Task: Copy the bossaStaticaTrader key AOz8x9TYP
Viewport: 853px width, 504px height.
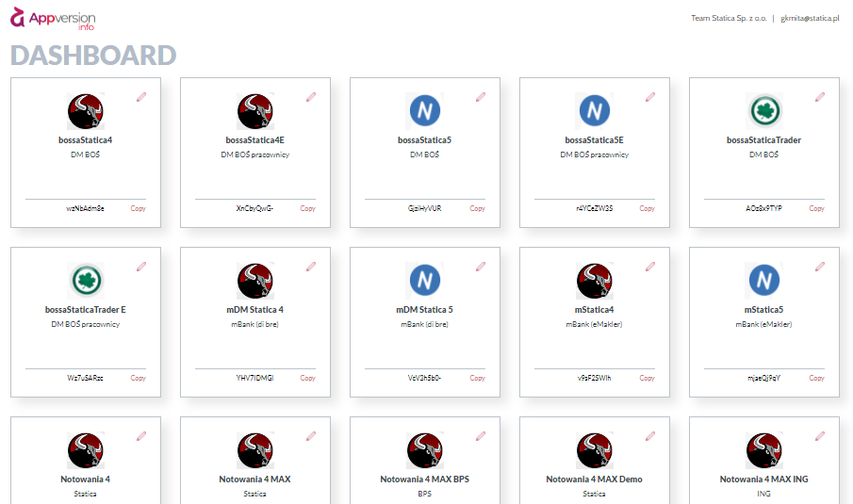Action: [x=817, y=208]
